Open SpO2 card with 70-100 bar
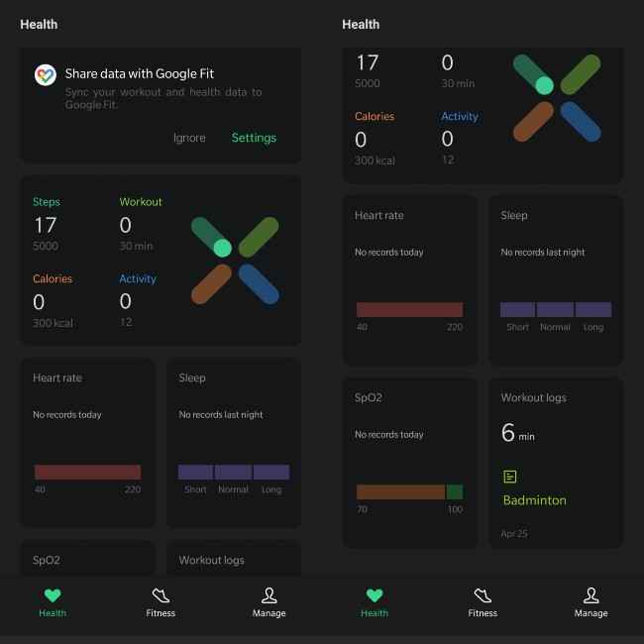The height and width of the screenshot is (644, 644). [410, 463]
